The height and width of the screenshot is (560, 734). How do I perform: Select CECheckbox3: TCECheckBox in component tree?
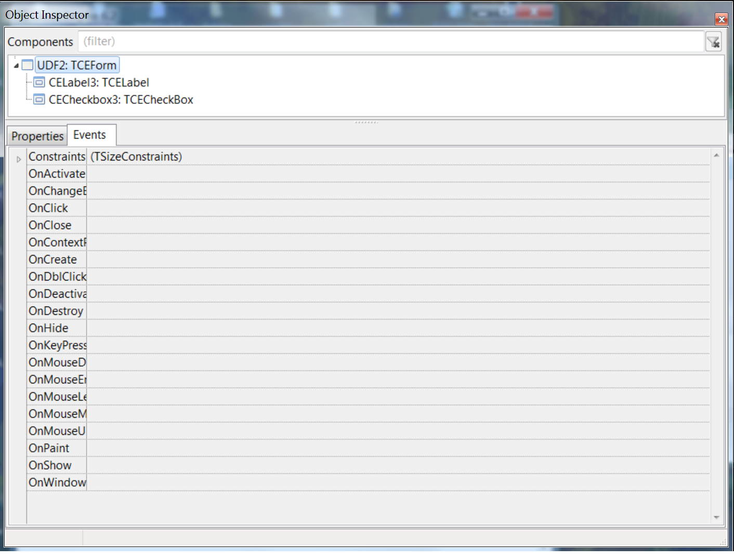(121, 100)
